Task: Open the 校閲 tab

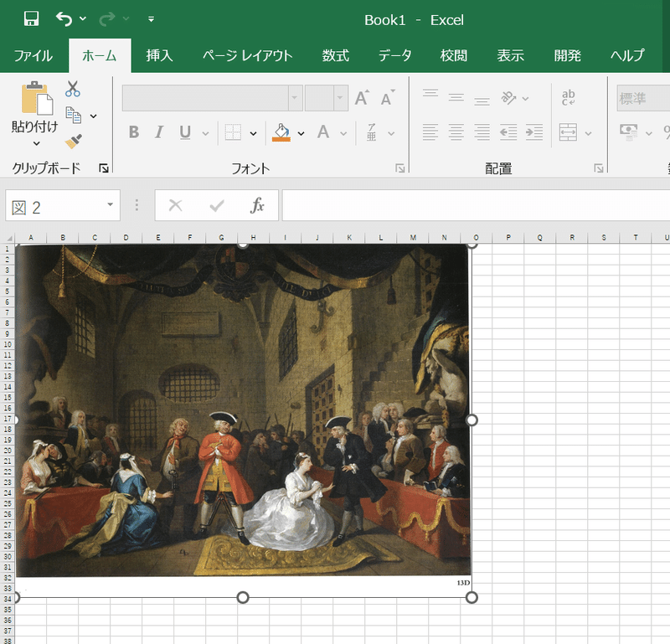Action: [454, 55]
